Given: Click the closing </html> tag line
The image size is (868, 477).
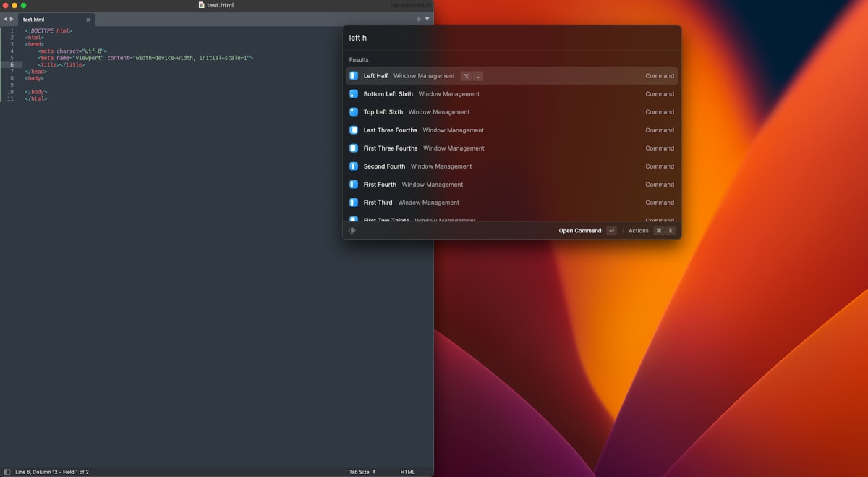Looking at the screenshot, I should pos(35,98).
